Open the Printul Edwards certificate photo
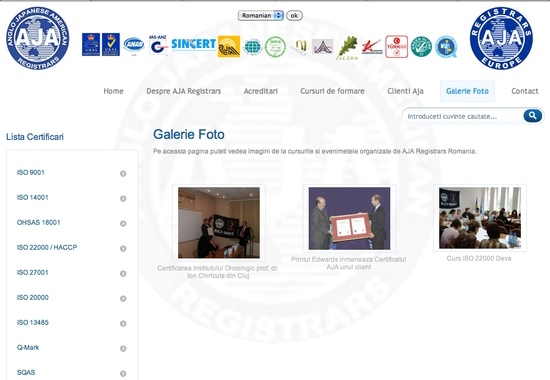 [349, 218]
